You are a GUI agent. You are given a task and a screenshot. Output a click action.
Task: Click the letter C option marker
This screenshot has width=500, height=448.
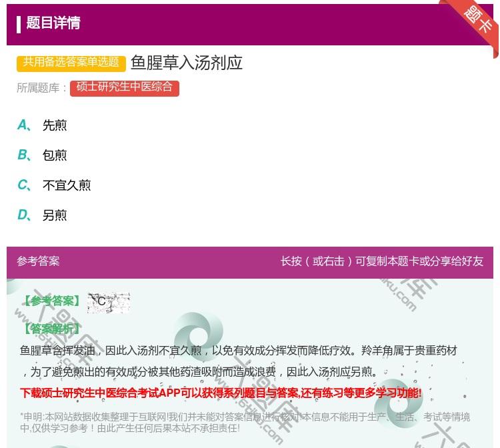coord(24,185)
